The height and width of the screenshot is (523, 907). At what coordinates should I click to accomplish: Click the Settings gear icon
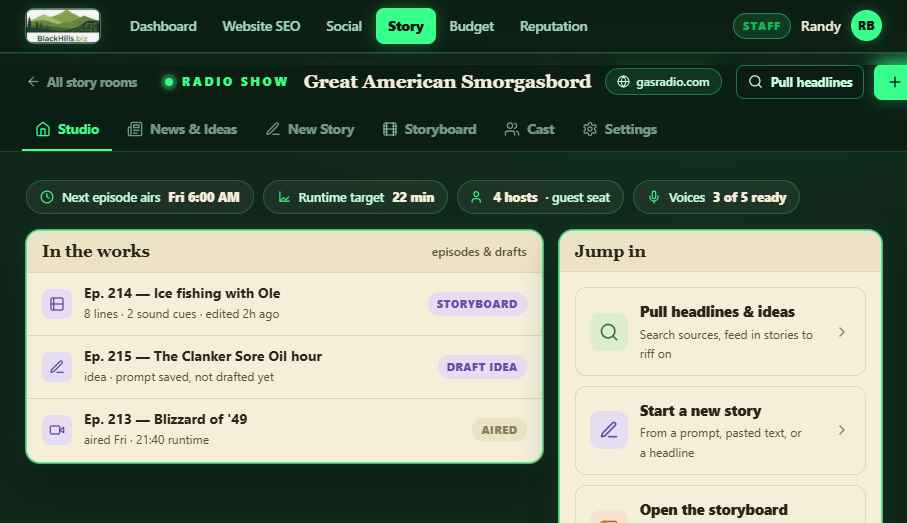[x=589, y=129]
